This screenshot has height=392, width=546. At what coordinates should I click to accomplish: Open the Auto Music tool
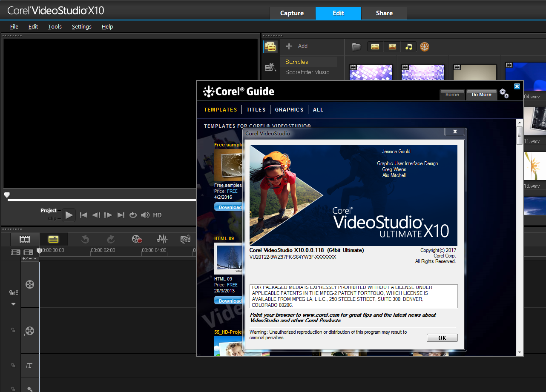click(186, 240)
